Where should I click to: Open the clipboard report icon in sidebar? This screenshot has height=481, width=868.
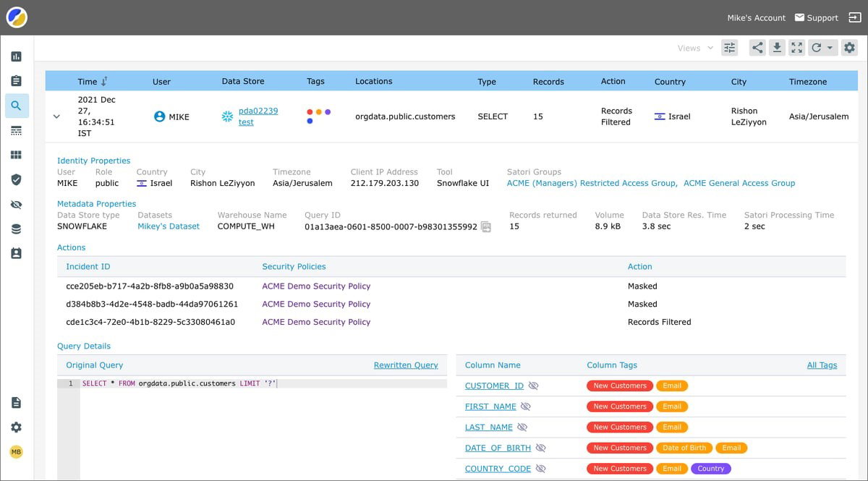[x=17, y=81]
